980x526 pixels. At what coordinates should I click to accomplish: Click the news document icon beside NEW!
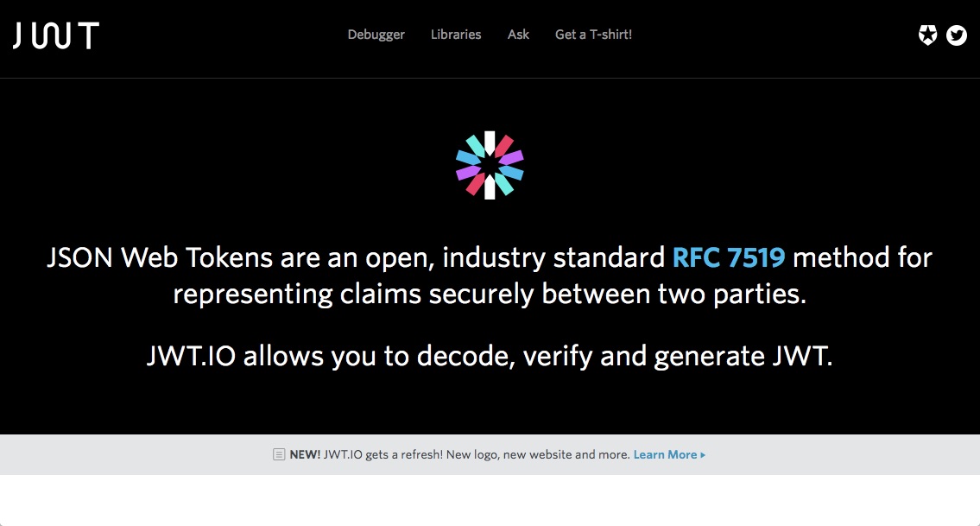click(279, 454)
